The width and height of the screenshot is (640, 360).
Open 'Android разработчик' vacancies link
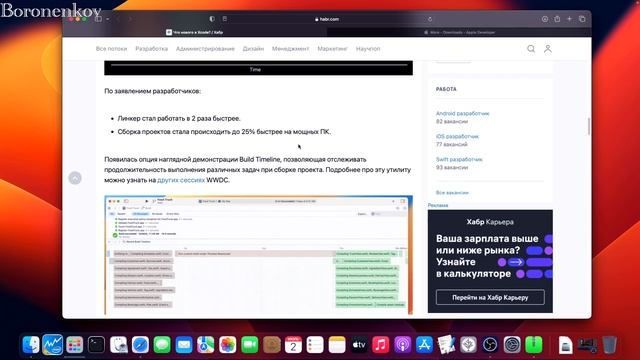point(462,113)
